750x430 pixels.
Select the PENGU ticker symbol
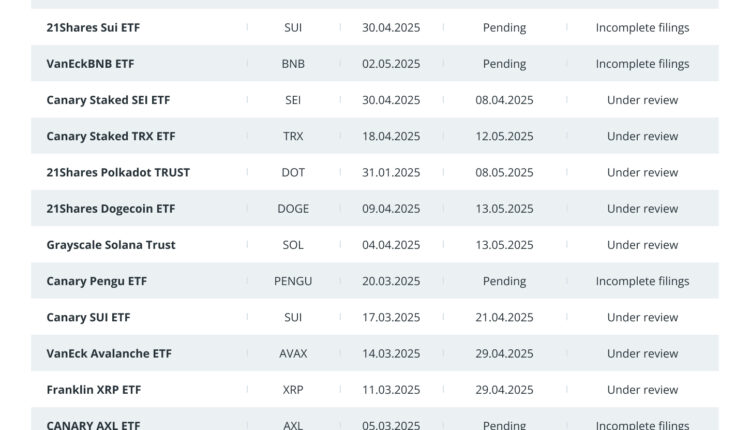[293, 281]
